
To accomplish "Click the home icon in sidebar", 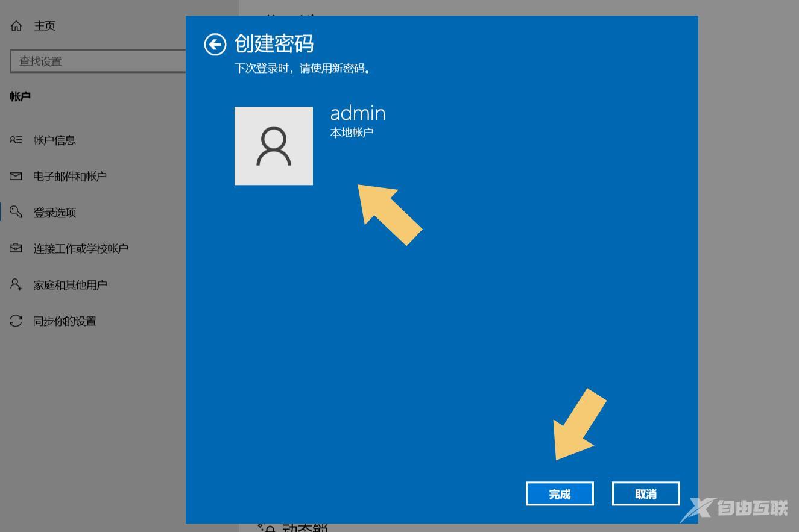I will (x=16, y=26).
